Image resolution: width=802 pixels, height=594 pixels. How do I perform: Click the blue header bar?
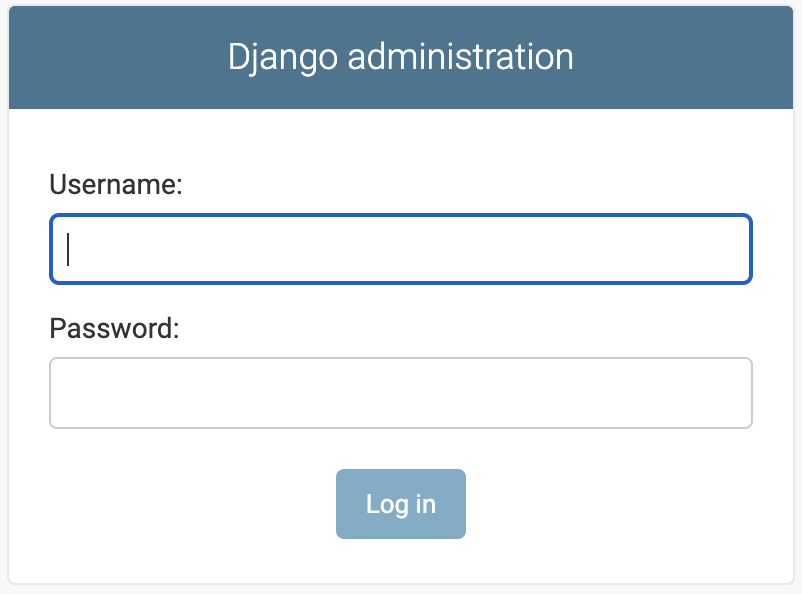pos(680,56)
